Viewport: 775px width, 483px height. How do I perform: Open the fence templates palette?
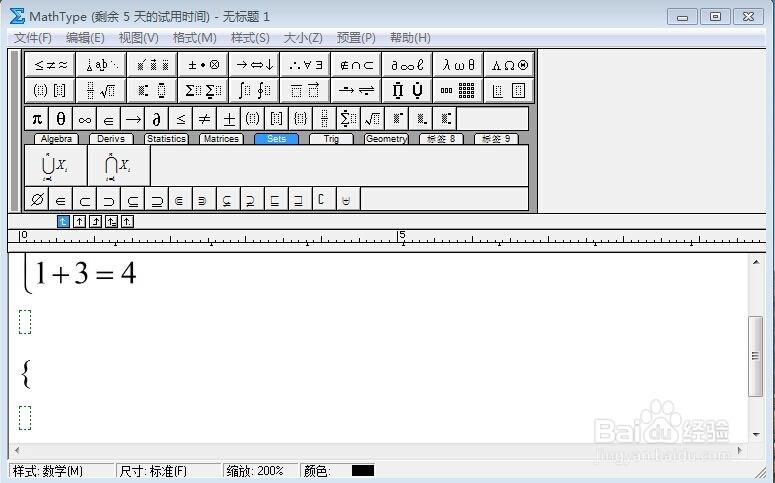point(50,90)
